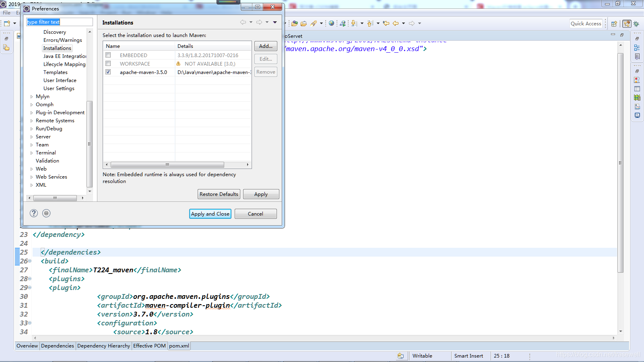Switch to the Effective POM tab

pyautogui.click(x=149, y=346)
